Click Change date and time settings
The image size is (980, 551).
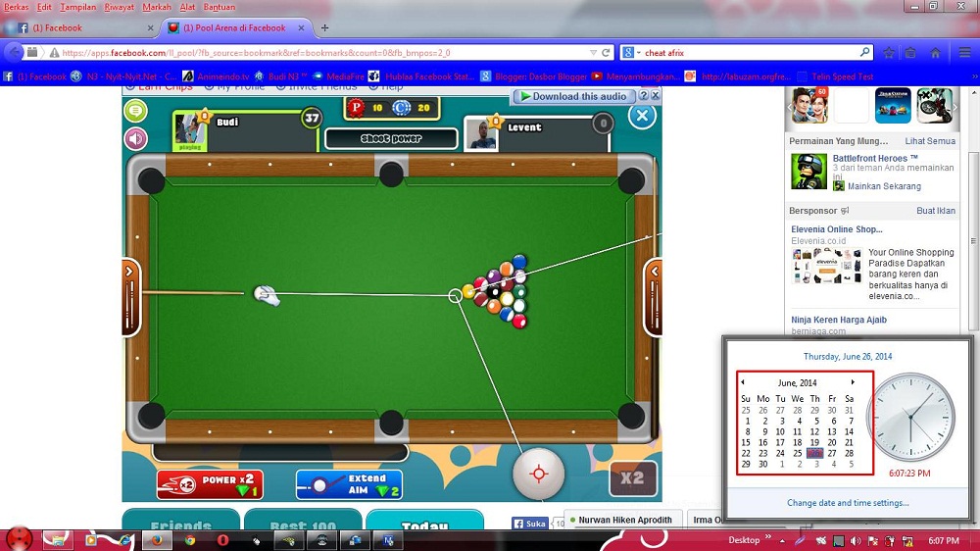(848, 503)
